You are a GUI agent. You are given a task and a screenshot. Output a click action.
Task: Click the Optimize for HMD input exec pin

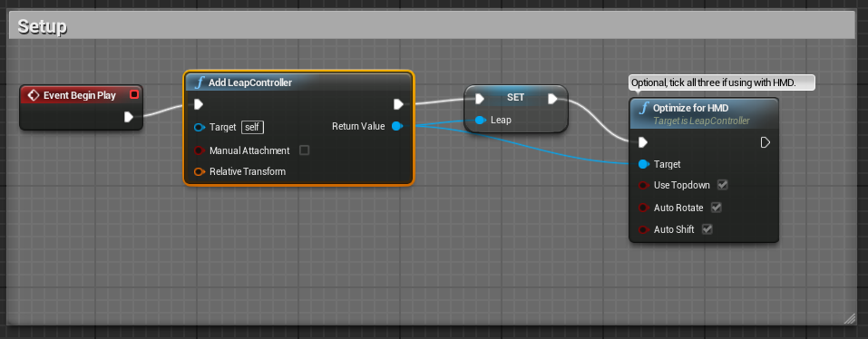pos(643,142)
